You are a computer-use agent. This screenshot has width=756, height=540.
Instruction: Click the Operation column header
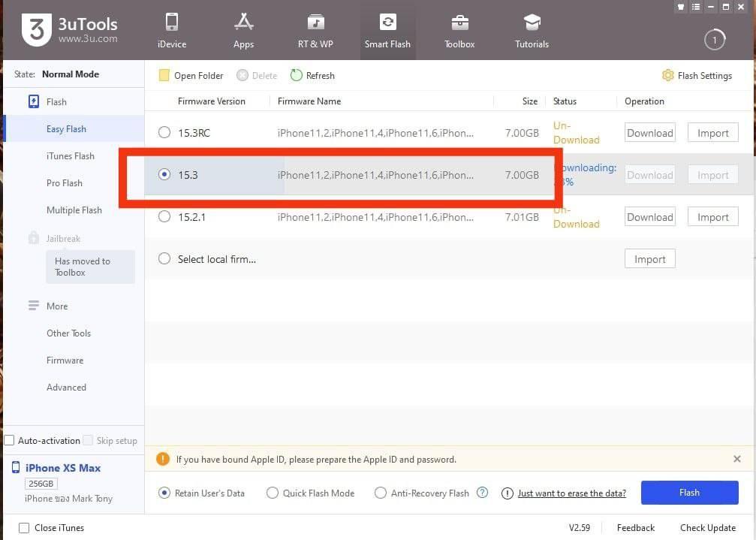pyautogui.click(x=644, y=101)
